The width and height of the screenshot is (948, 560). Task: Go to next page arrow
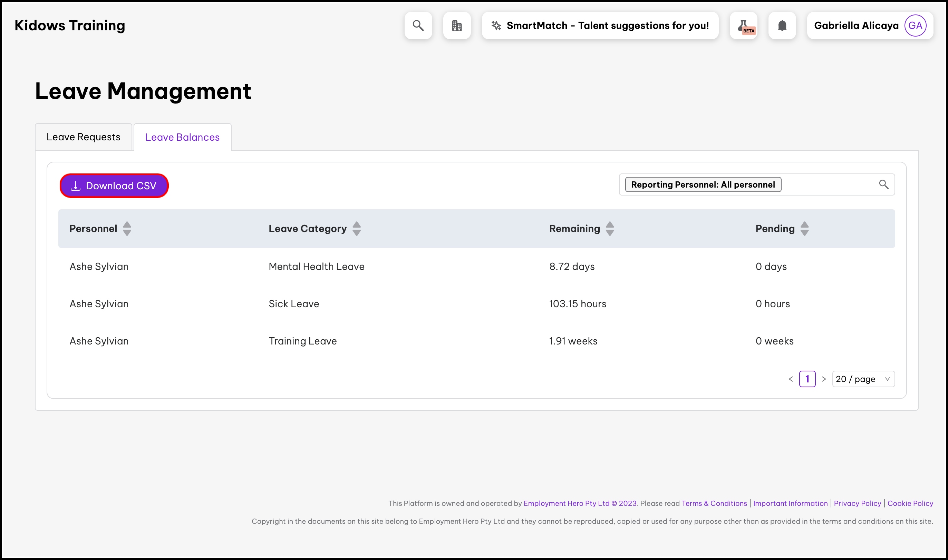(x=824, y=379)
